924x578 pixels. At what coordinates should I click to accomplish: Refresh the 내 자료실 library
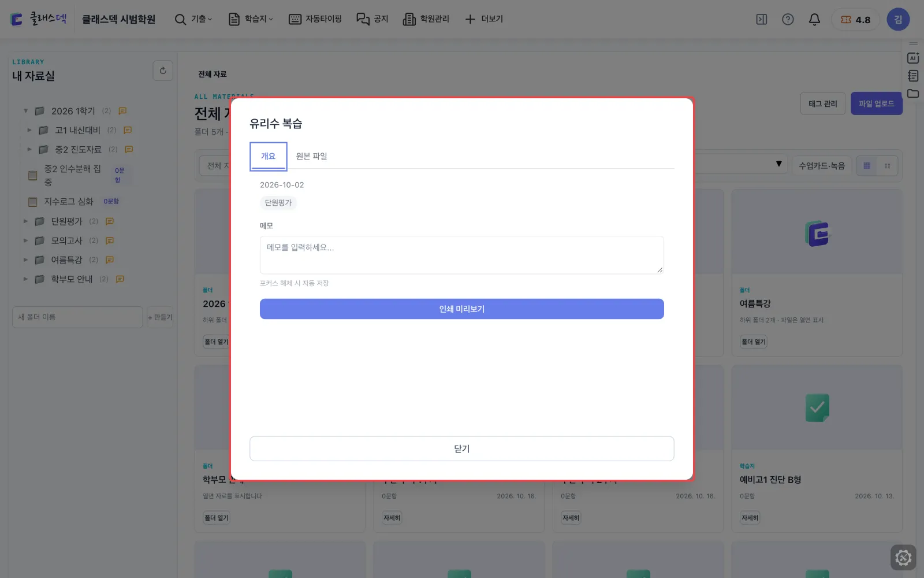tap(163, 71)
